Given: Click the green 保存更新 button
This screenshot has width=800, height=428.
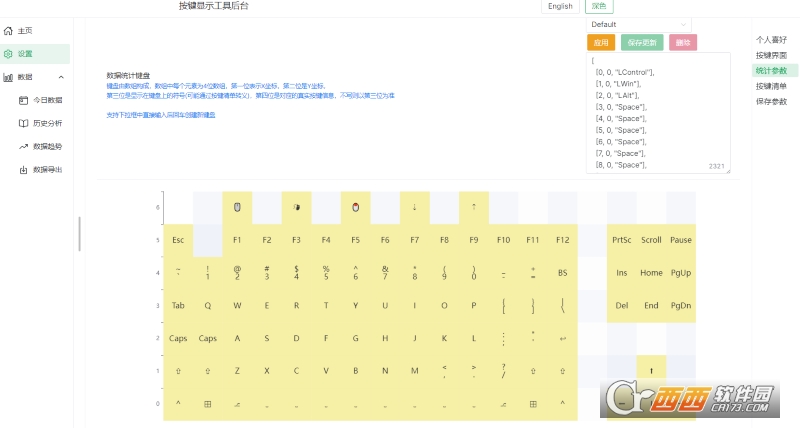Looking at the screenshot, I should 642,42.
